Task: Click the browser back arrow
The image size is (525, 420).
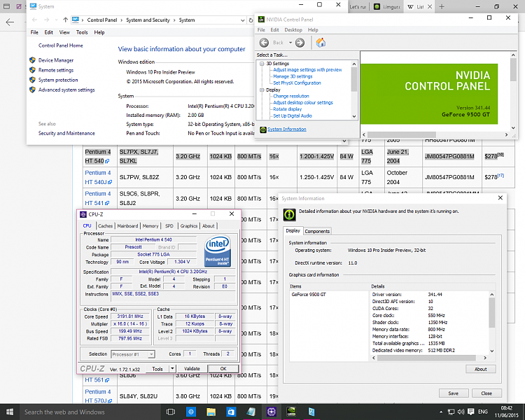Action: pyautogui.click(x=10, y=22)
